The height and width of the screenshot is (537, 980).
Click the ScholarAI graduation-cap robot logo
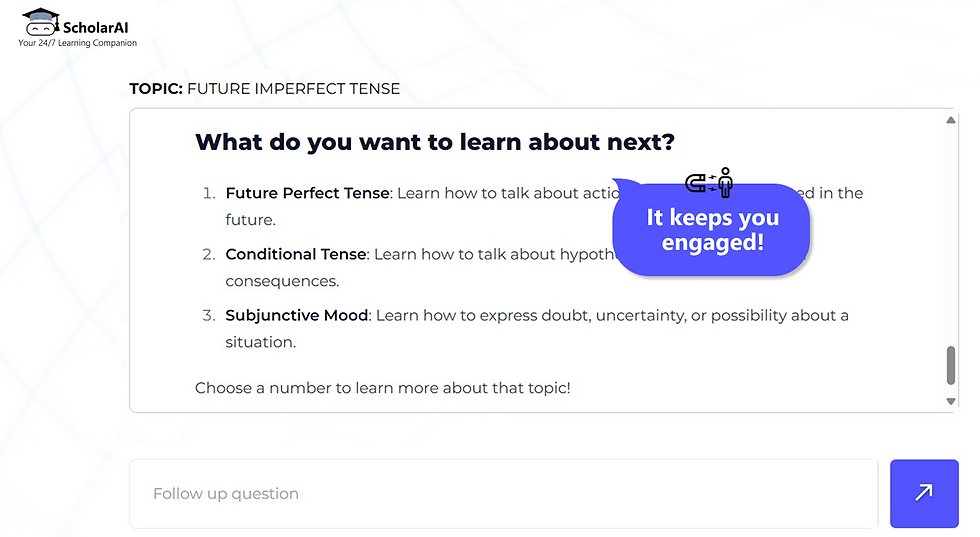coord(40,22)
